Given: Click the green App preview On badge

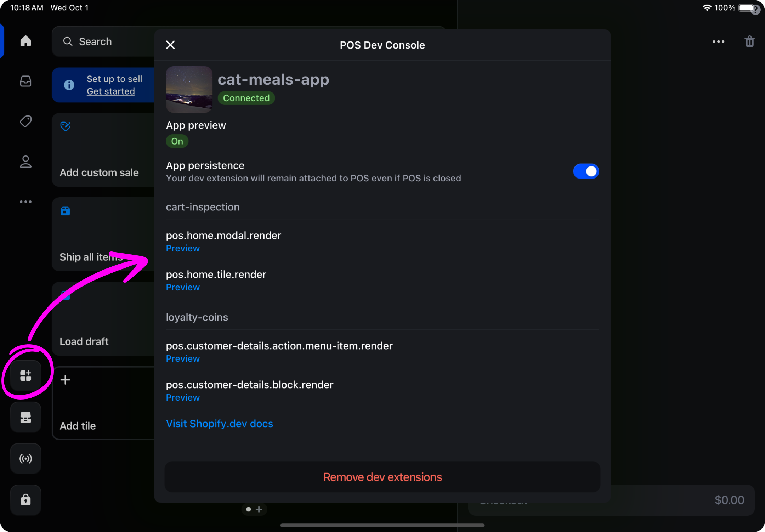Looking at the screenshot, I should pos(177,141).
